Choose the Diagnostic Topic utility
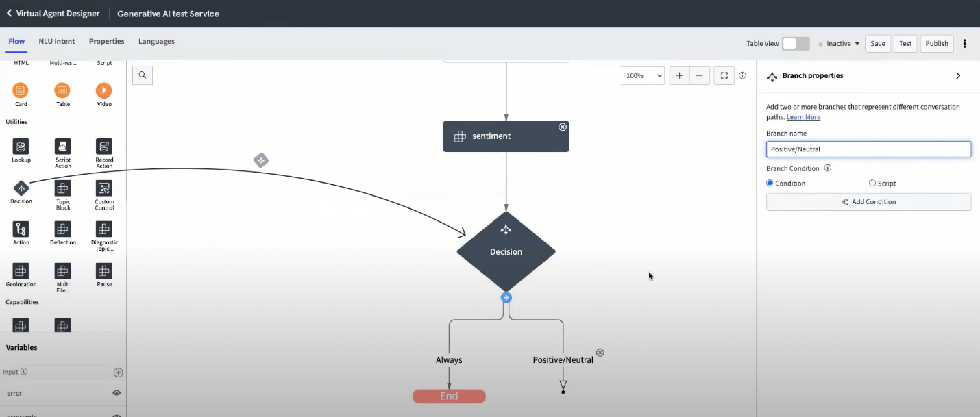This screenshot has width=980, height=417. click(104, 229)
